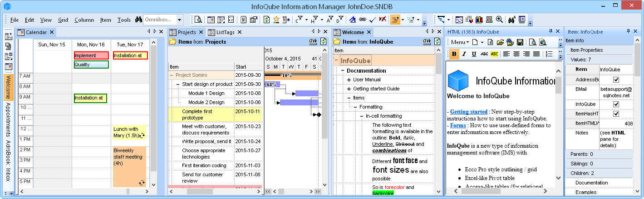The image size is (644, 199).
Task: Click the Start column header in Projects grid
Action: click(248, 67)
